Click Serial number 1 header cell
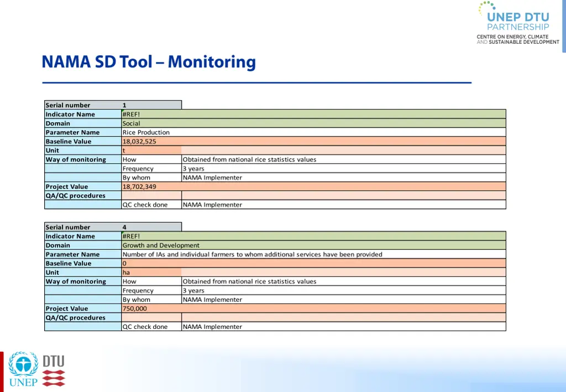This screenshot has width=566, height=392. pyautogui.click(x=113, y=104)
